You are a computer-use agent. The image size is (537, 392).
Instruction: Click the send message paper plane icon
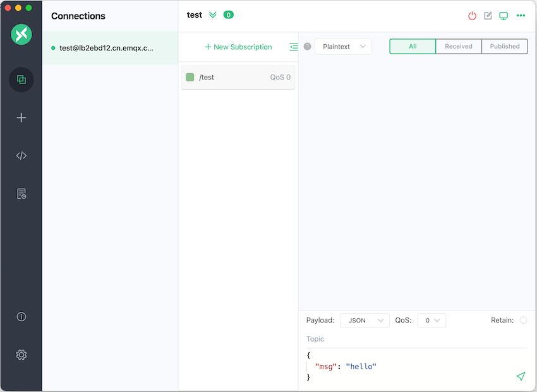click(521, 376)
